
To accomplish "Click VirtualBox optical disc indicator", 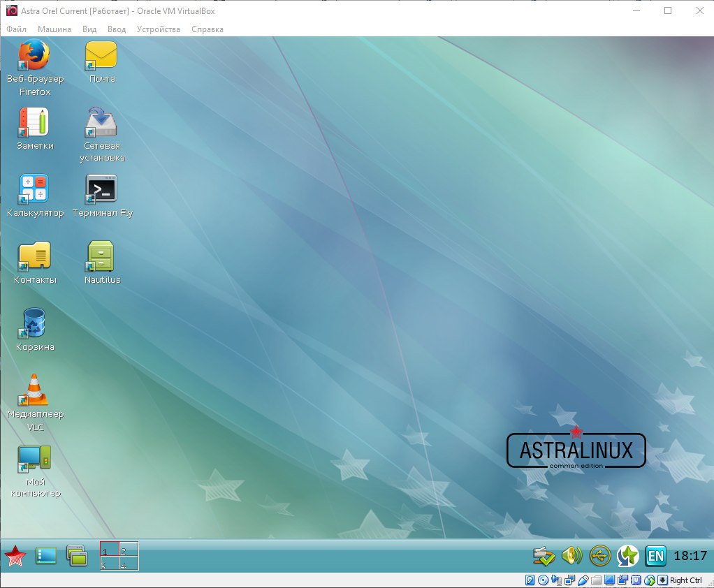I will pyautogui.click(x=543, y=580).
